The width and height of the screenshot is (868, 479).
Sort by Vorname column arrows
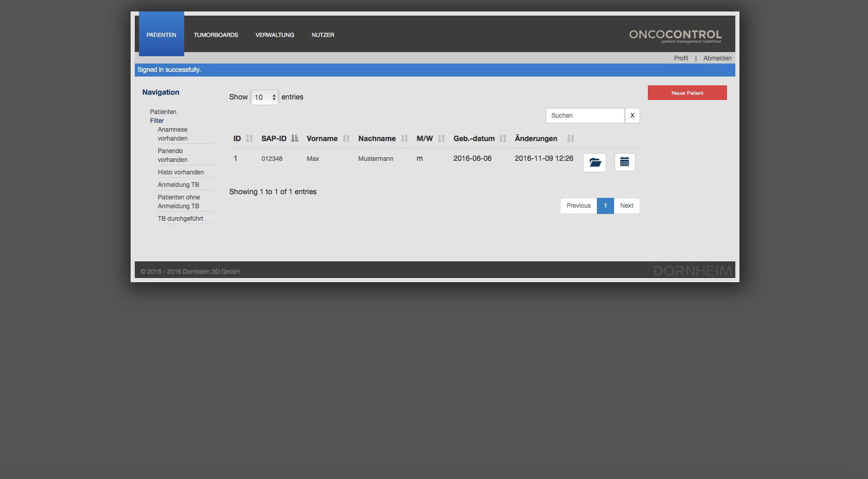click(x=346, y=138)
